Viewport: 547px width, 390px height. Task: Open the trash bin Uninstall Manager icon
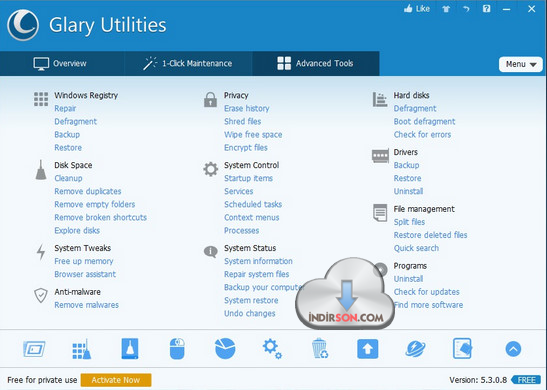click(320, 348)
